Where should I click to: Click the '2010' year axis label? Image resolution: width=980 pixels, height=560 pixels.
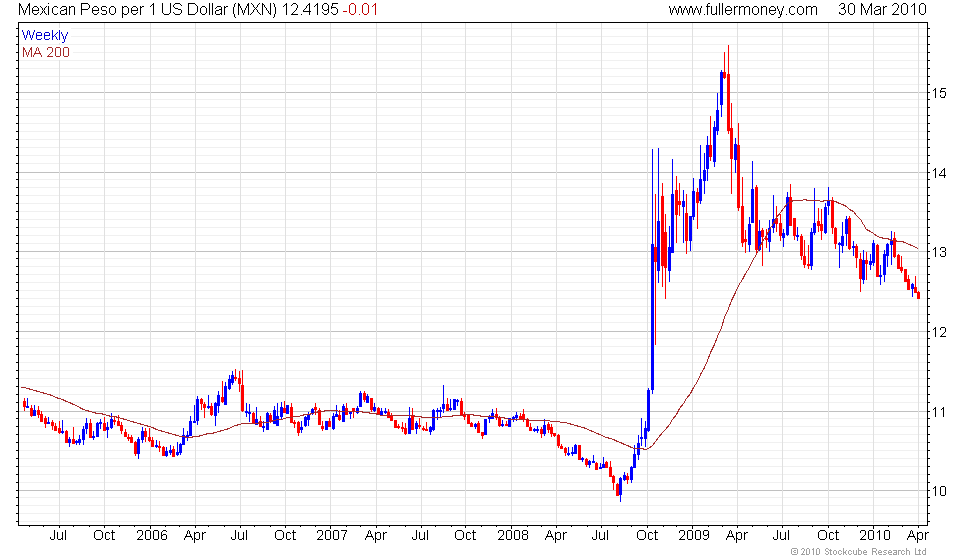click(874, 536)
